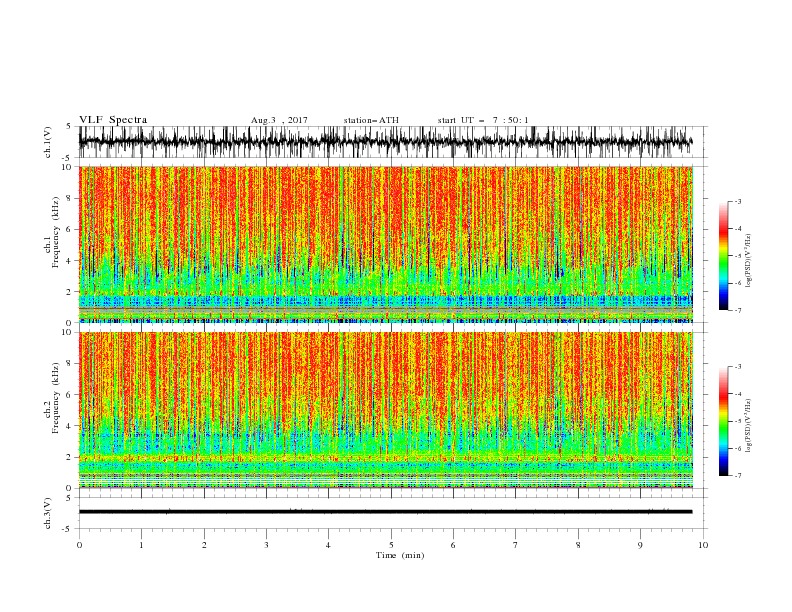Click the "6" kHz tick on ch.1 frequency axis
Screen dimensions: 792x612
70,229
